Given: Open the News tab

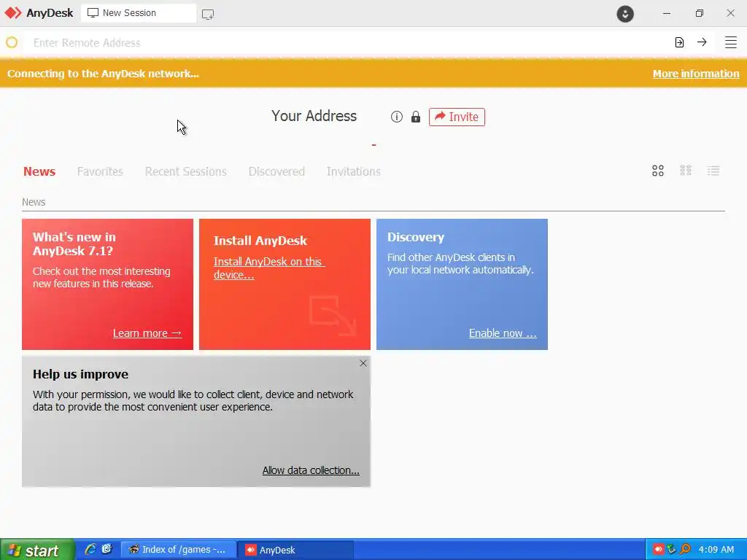Looking at the screenshot, I should click(x=39, y=171).
